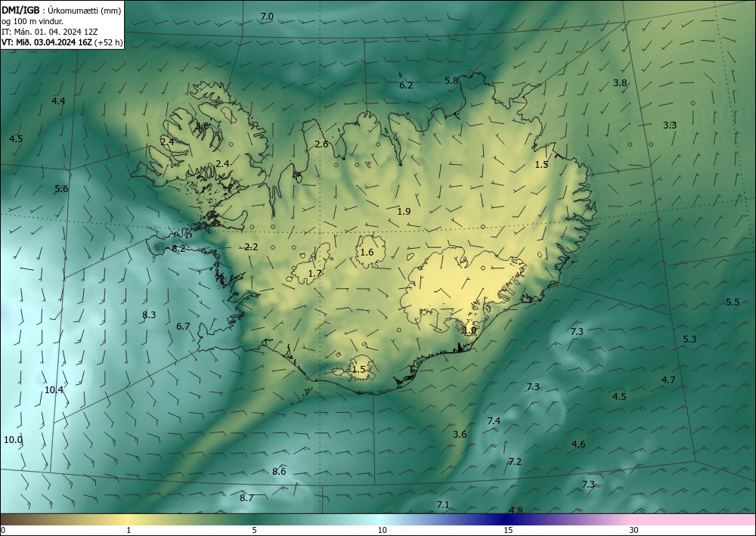The height and width of the screenshot is (536, 756).
Task: Select the 4.4 map value
Action: [x=58, y=101]
